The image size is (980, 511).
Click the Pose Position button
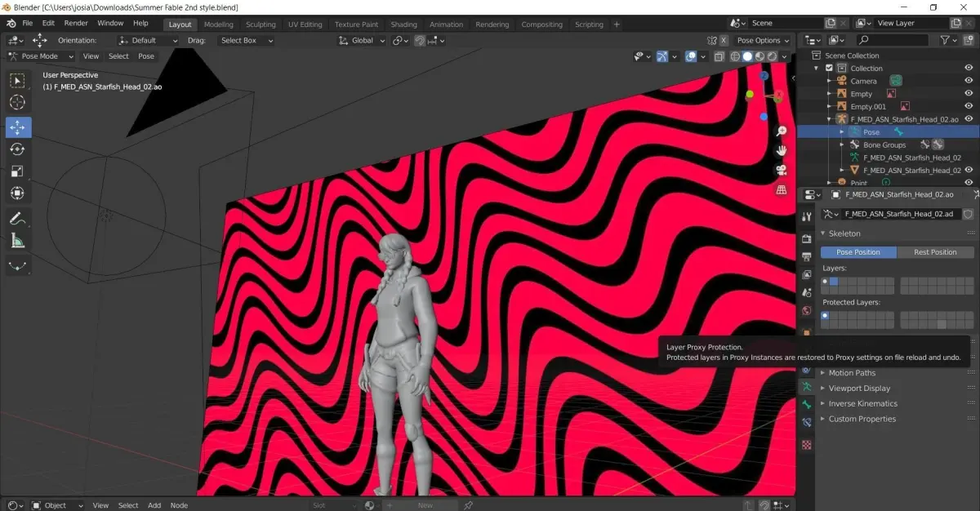(x=858, y=252)
